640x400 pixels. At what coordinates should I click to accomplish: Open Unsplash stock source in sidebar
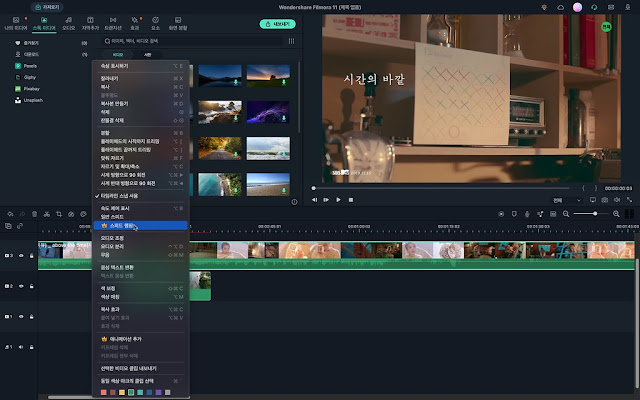click(29, 100)
